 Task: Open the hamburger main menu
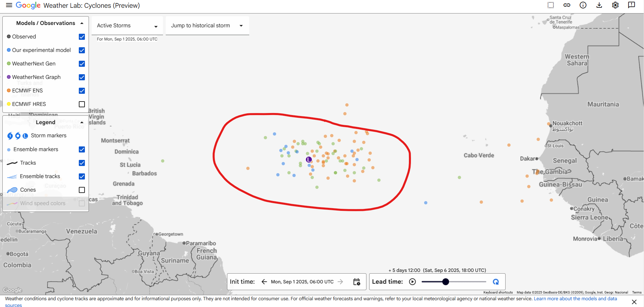(9, 5)
